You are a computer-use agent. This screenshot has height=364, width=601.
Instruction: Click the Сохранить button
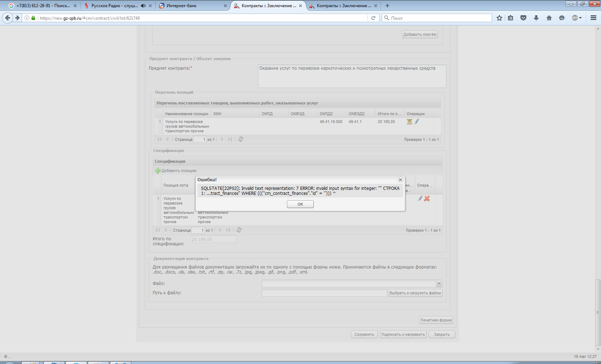pyautogui.click(x=364, y=334)
